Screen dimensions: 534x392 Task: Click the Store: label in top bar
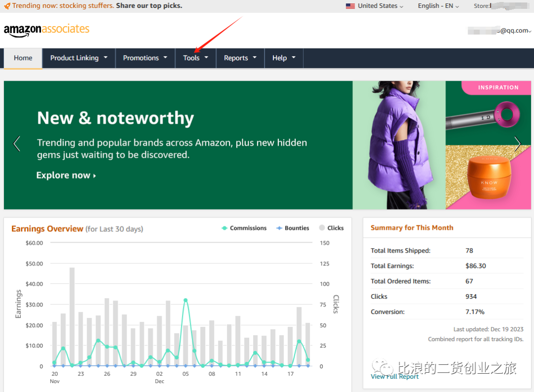[482, 6]
